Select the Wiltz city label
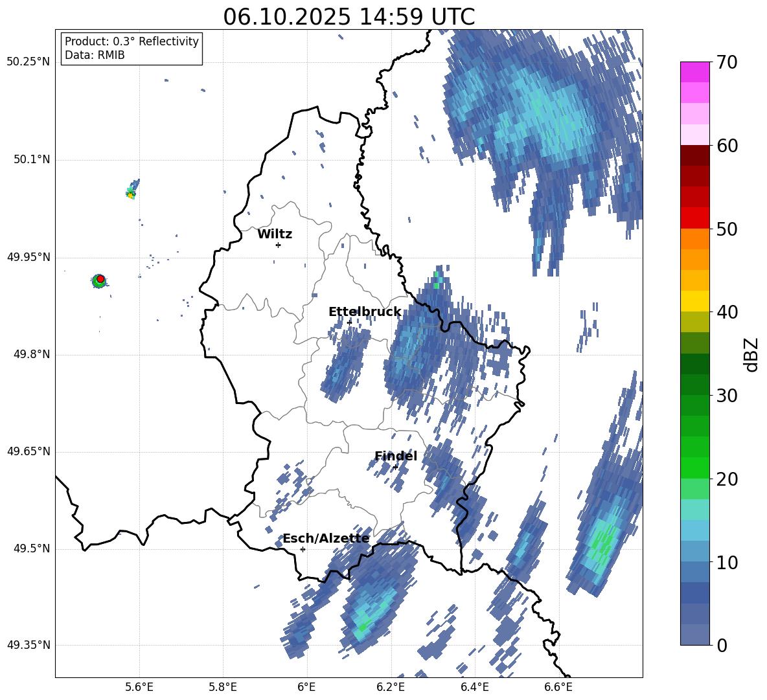 coord(275,234)
